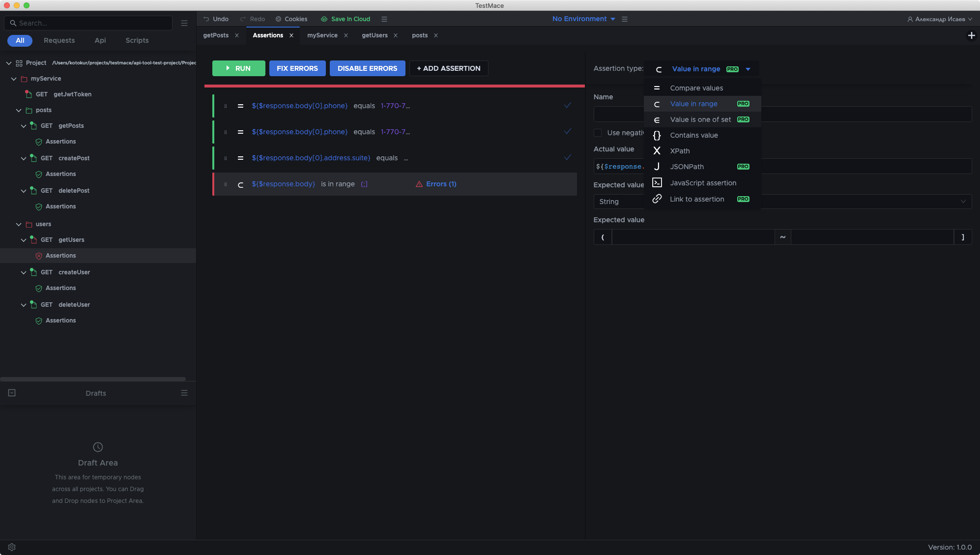This screenshot has width=980, height=555.
Task: Click the settings gear icon at bottom left
Action: (12, 547)
